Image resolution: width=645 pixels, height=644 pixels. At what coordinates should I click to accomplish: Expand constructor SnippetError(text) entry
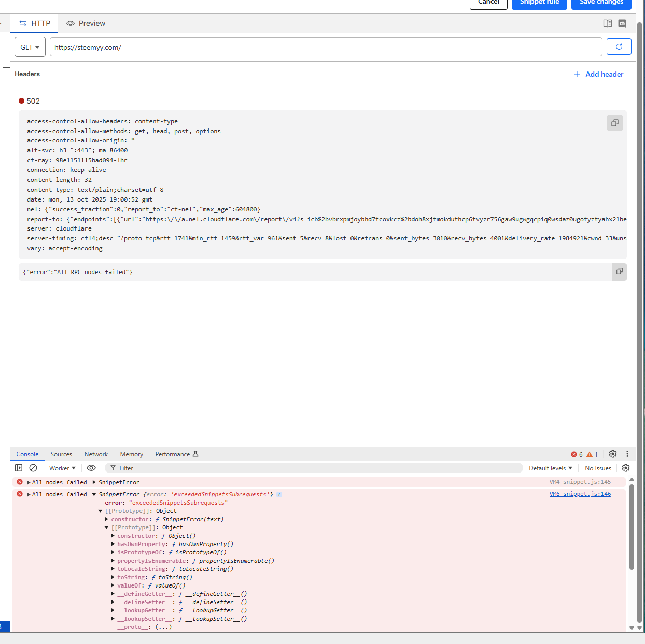point(107,519)
